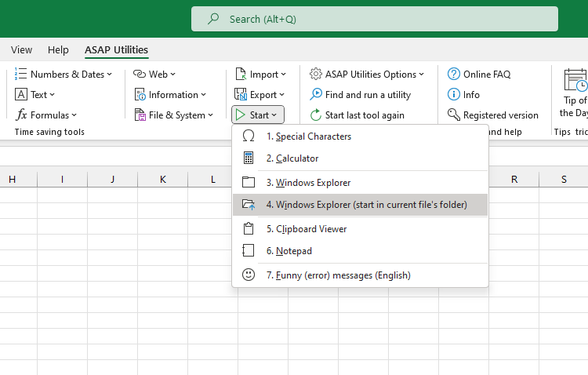Expand the Export dropdown arrow
The width and height of the screenshot is (588, 375).
281,95
